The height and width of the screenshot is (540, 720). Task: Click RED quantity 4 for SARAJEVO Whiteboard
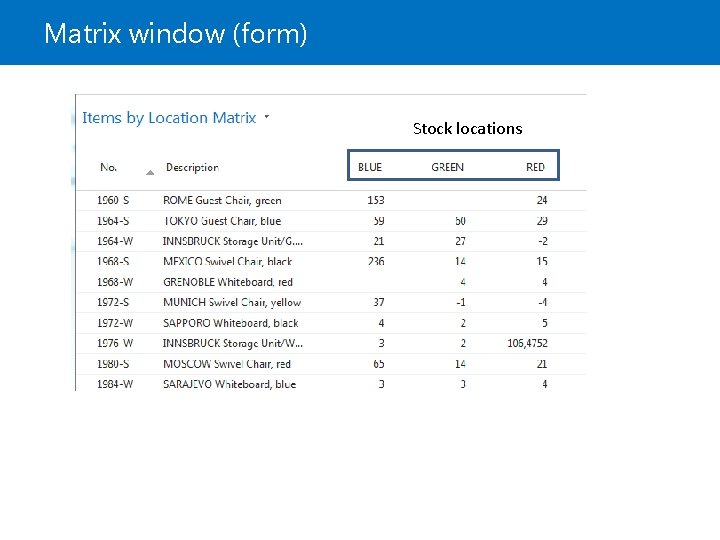pos(545,384)
